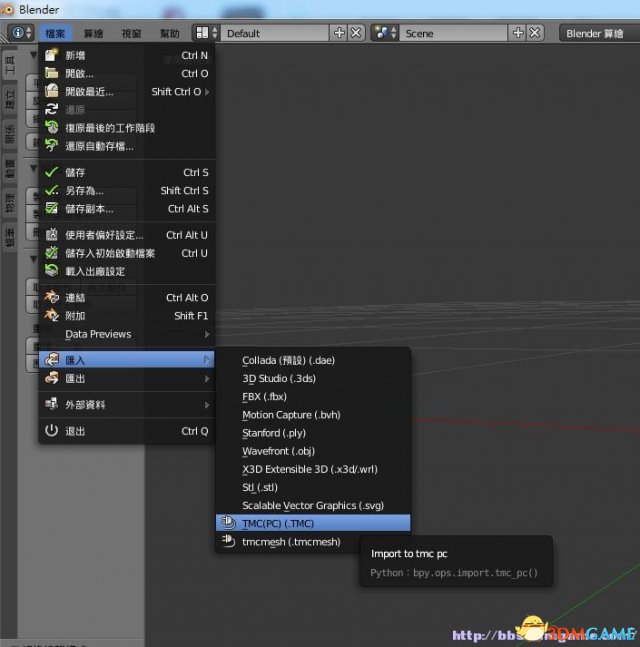This screenshot has width=640, height=647.
Task: Select Stl (.stl) import option
Action: point(313,487)
